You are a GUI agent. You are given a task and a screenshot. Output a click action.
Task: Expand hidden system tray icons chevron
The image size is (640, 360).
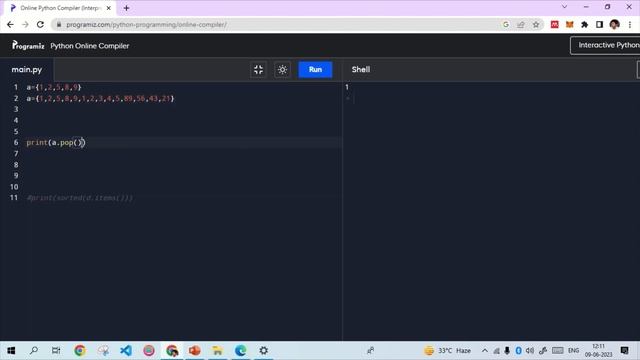coord(484,351)
